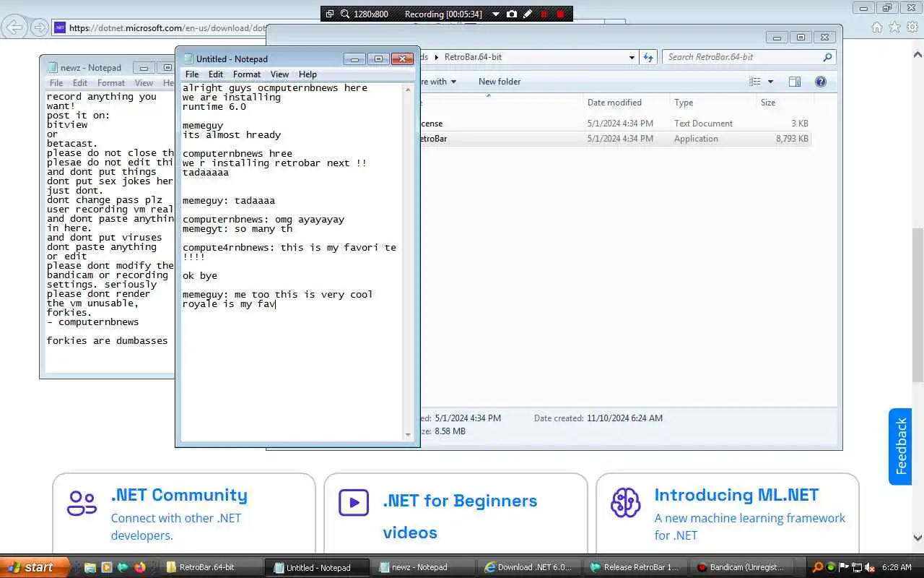The width and height of the screenshot is (924, 578).
Task: Launch Firefox from quick launch
Action: pos(140,567)
